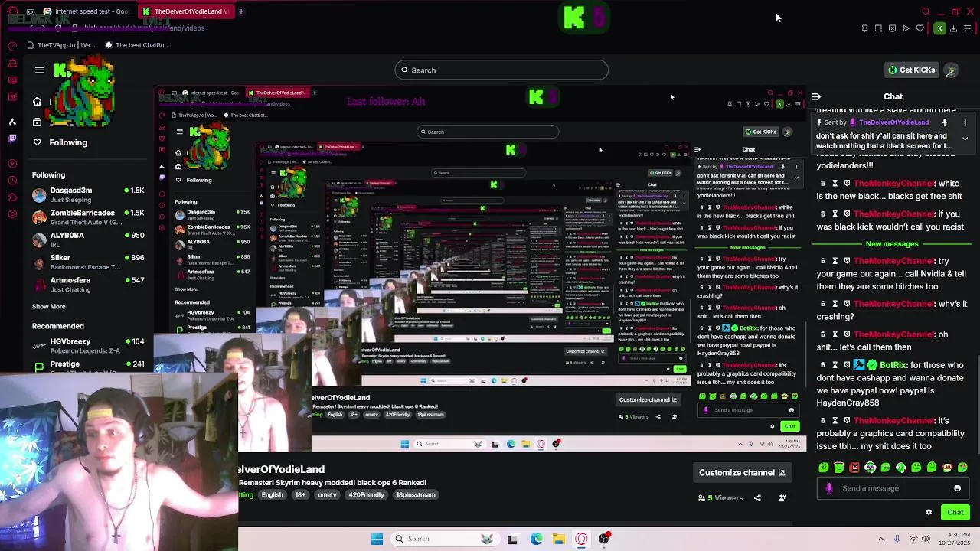Open the Sliker channel entry
The height and width of the screenshot is (551, 980).
click(88, 262)
